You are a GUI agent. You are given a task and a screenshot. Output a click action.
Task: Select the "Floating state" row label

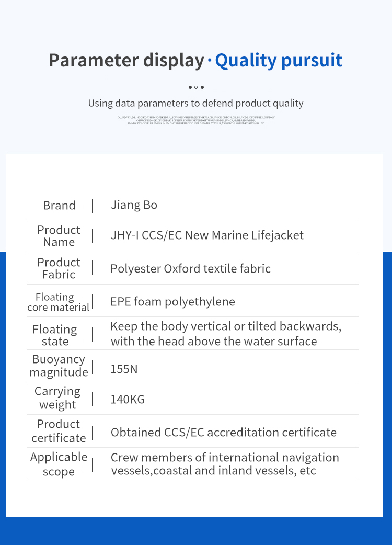(x=55, y=335)
